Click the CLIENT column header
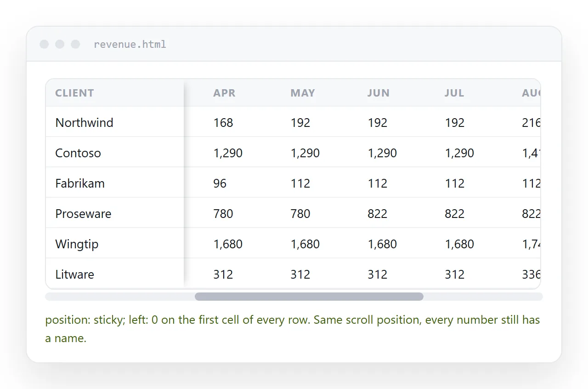 point(74,93)
